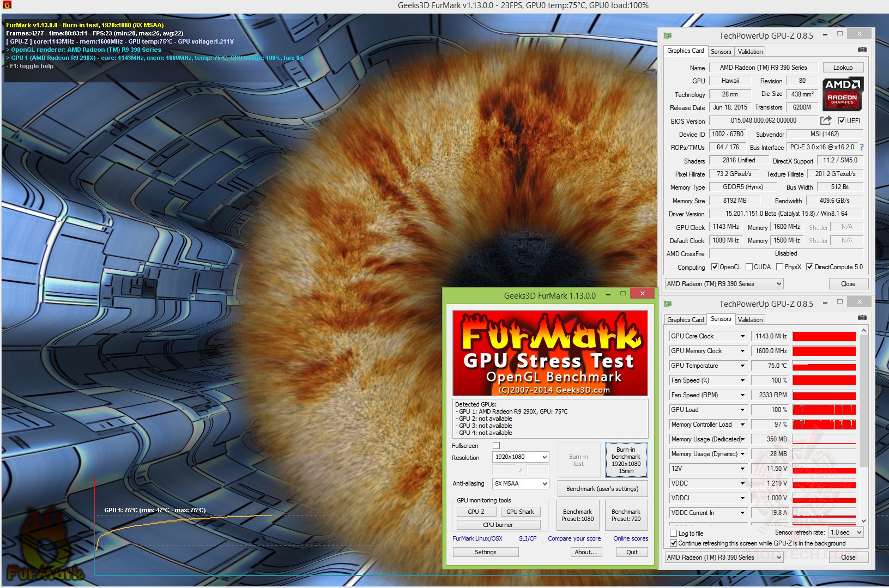Click the GPU-Z app icon in the upper GPU-Z title bar
The height and width of the screenshot is (588, 889).
click(668, 36)
